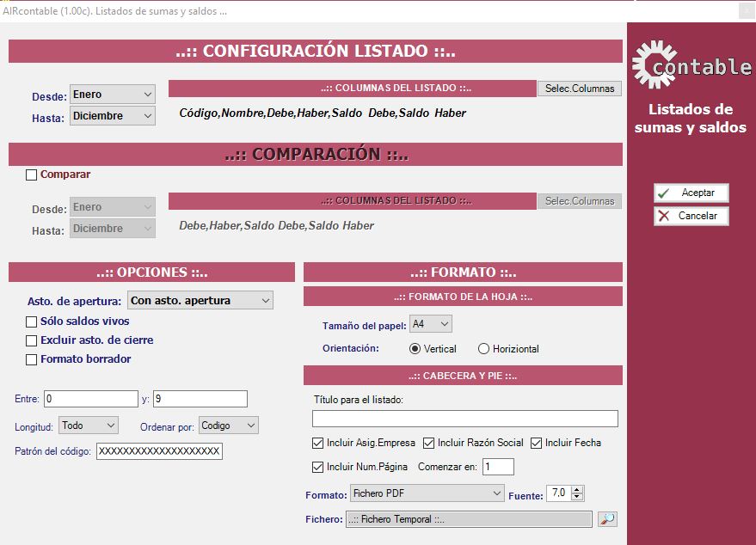Select Vertical orientation radio button
This screenshot has width=756, height=545.
click(x=415, y=349)
